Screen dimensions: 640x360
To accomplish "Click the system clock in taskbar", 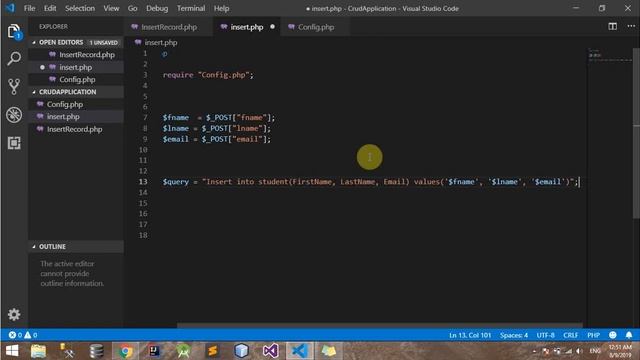I will click(x=620, y=351).
